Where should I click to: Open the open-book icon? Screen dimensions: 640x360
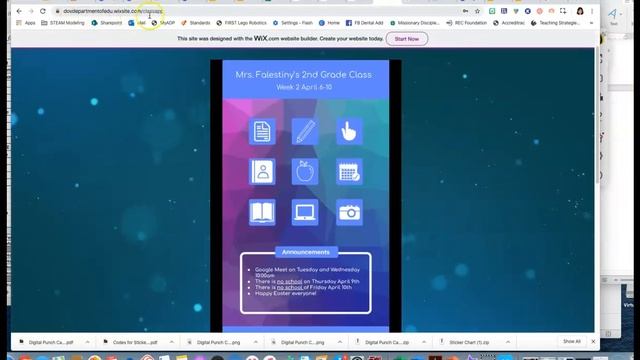pyautogui.click(x=262, y=212)
